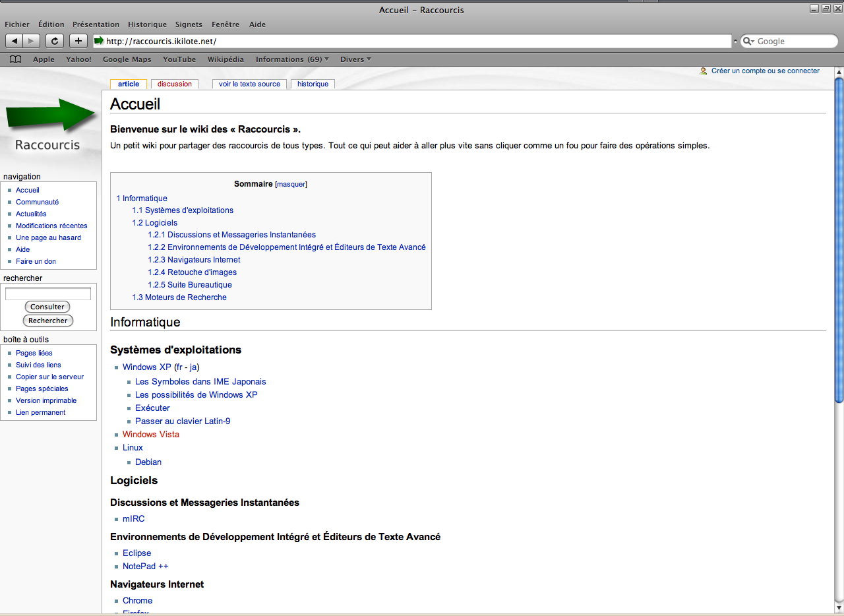Open the Informations (69) bookmarks dropdown
Screen dimensions: 844x616
tap(292, 59)
